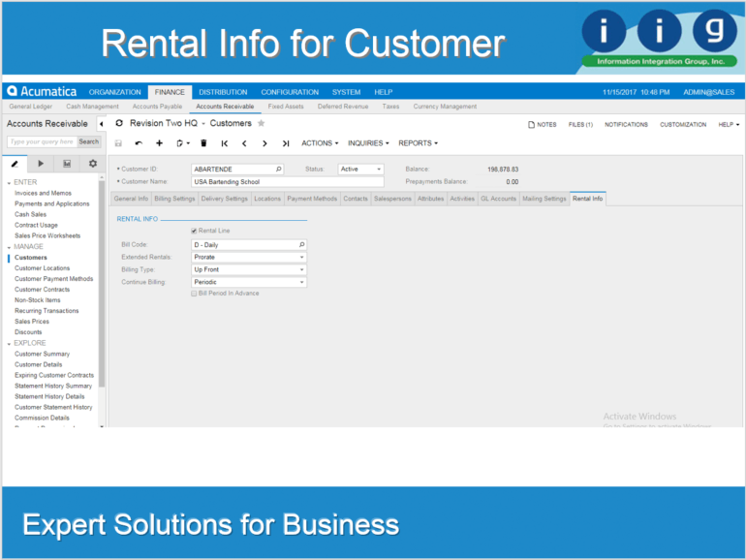Go to first record icon

click(x=225, y=143)
